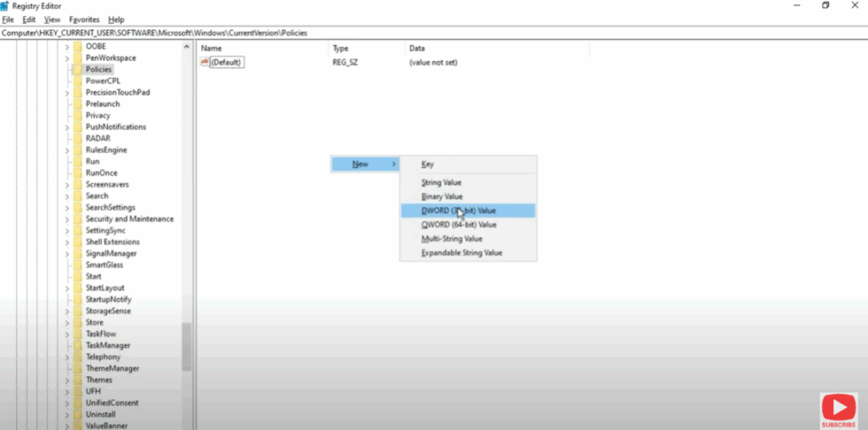Click the (Default) string value icon
This screenshot has height=430, width=868.
204,63
